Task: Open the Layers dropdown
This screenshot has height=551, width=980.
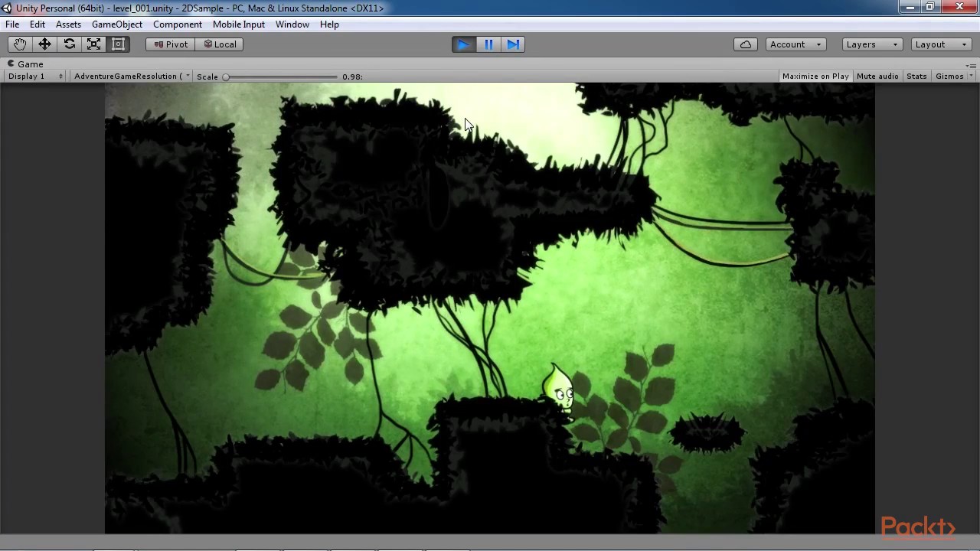Action: (873, 44)
